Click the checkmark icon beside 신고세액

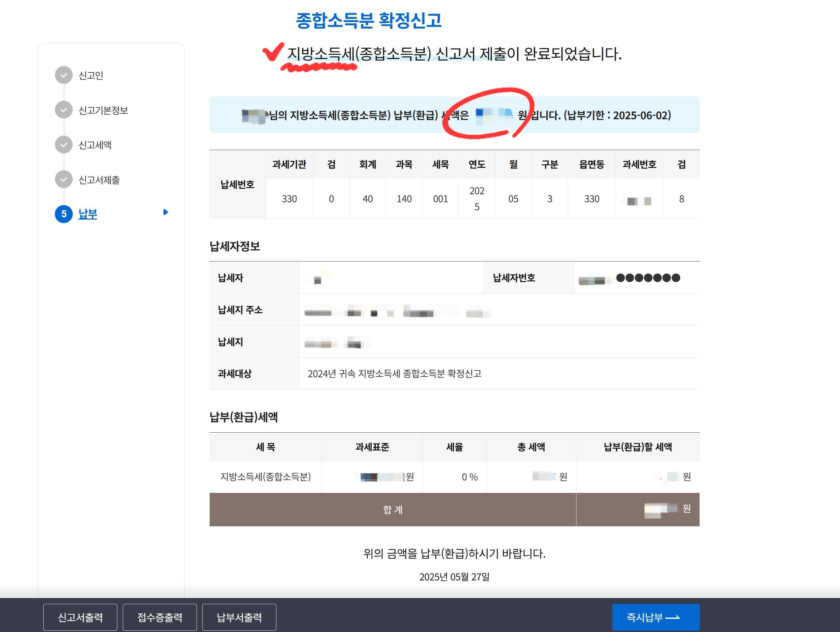click(63, 145)
